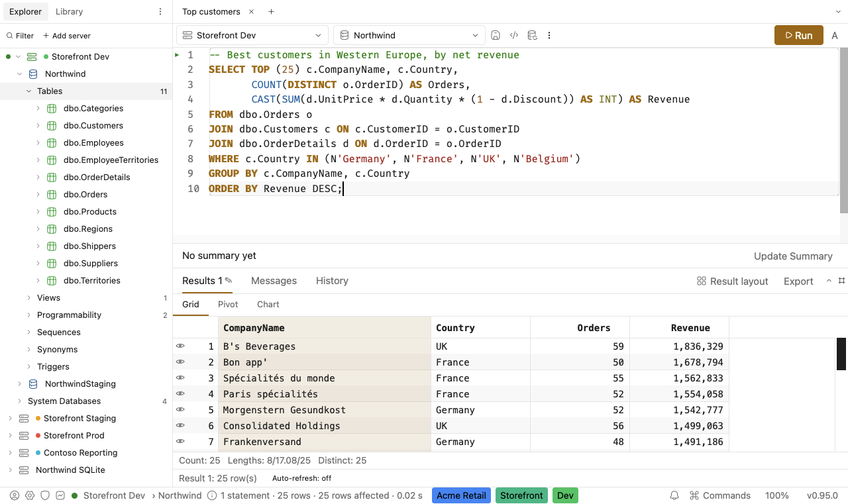This screenshot has height=504, width=848.
Task: Click the Filter icon in Explorer
Action: pyautogui.click(x=9, y=36)
